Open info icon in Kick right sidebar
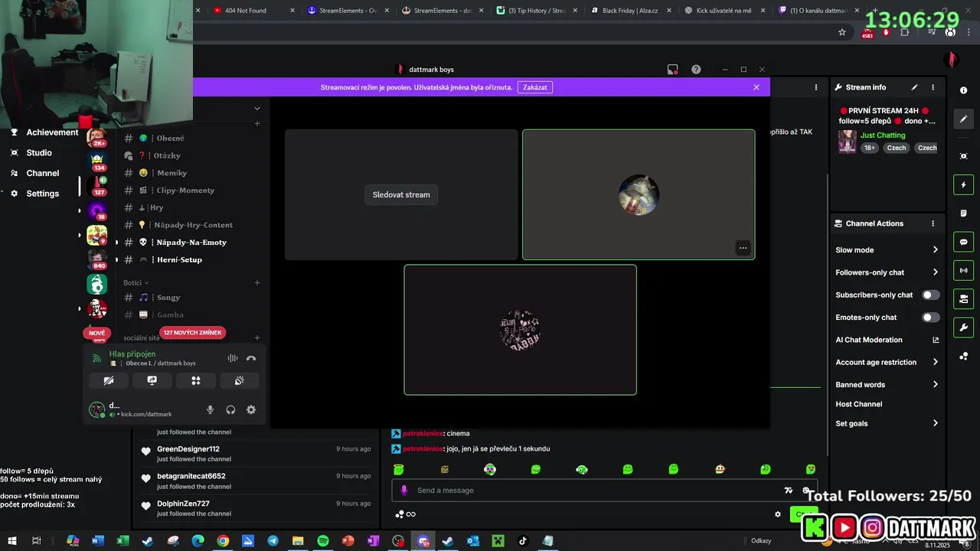 click(x=963, y=90)
